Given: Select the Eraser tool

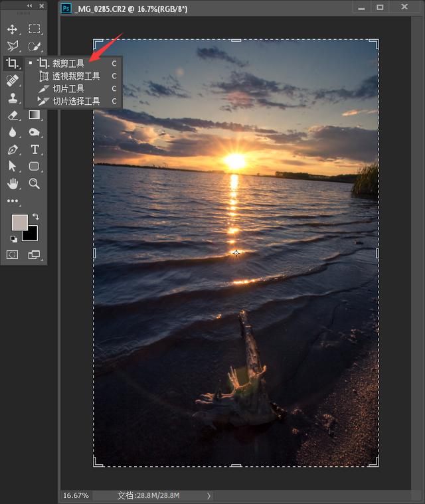Looking at the screenshot, I should coord(12,116).
